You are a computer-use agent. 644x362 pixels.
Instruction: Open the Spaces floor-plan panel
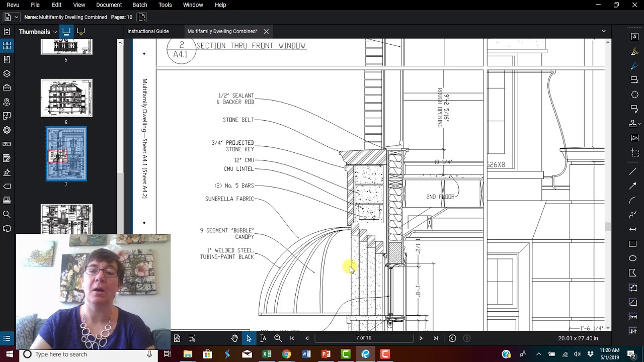7,116
